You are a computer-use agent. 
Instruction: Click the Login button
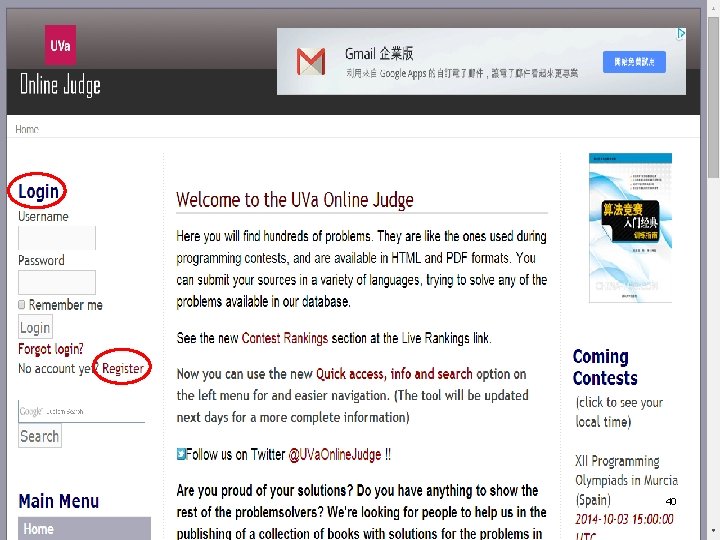[x=35, y=327]
